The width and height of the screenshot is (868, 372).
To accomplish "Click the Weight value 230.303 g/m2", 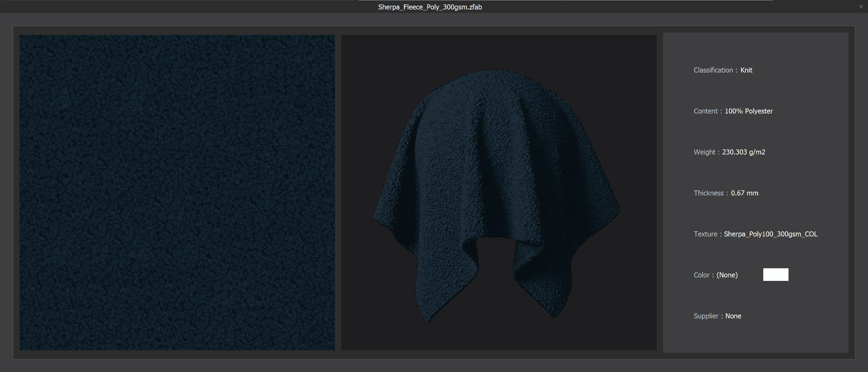I will pyautogui.click(x=744, y=152).
